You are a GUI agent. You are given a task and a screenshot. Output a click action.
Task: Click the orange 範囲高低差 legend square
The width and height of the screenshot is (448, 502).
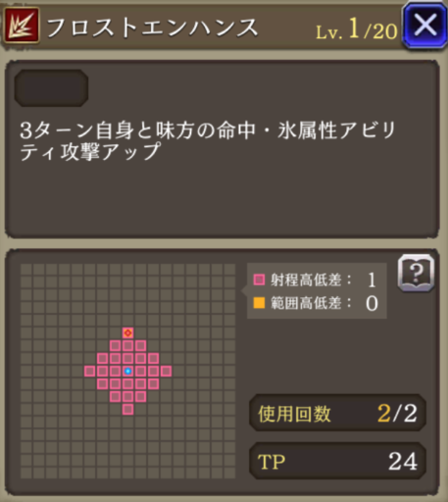pos(259,303)
